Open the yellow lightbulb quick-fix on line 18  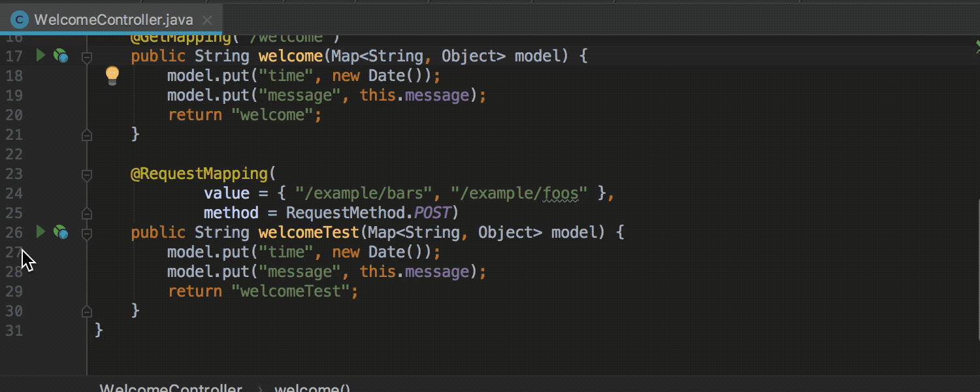[112, 75]
